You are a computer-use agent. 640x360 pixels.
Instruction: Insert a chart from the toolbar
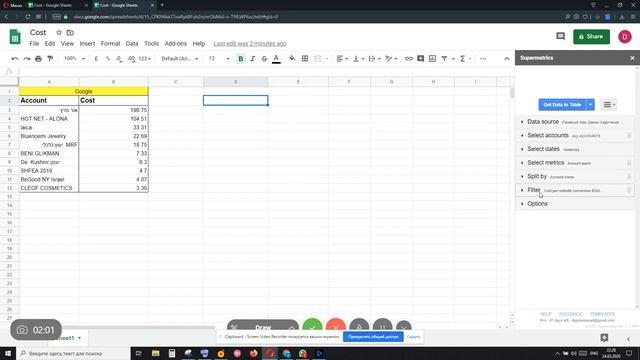432,59
